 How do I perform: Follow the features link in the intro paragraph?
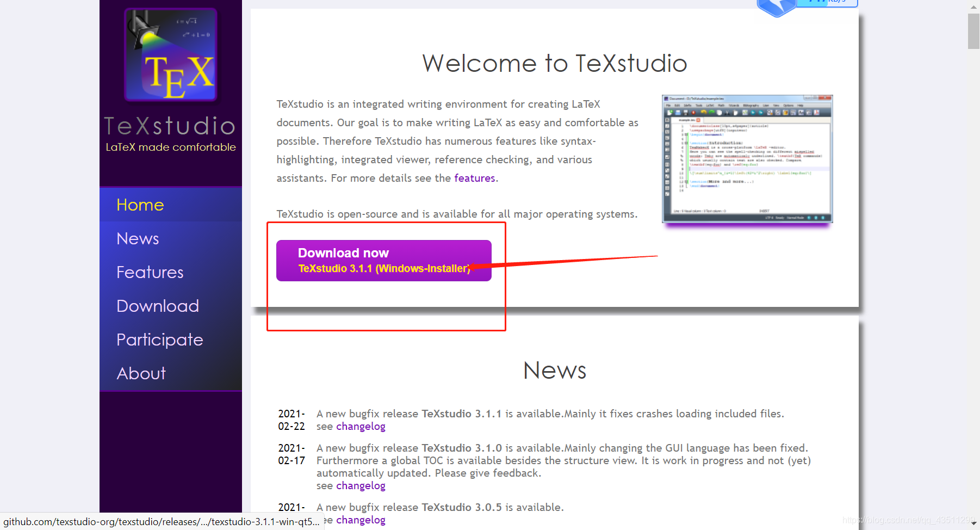(475, 178)
